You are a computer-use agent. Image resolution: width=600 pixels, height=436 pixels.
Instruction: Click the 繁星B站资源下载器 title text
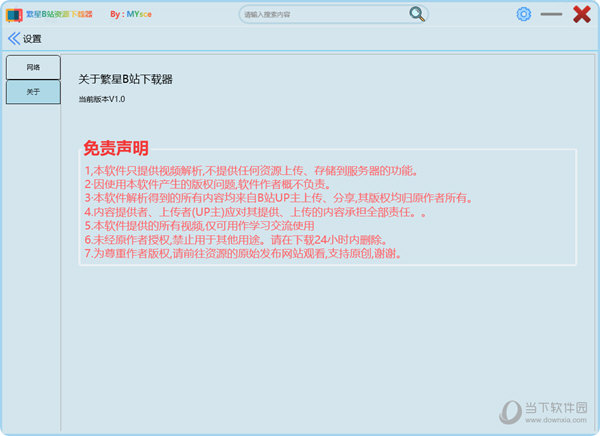point(59,15)
